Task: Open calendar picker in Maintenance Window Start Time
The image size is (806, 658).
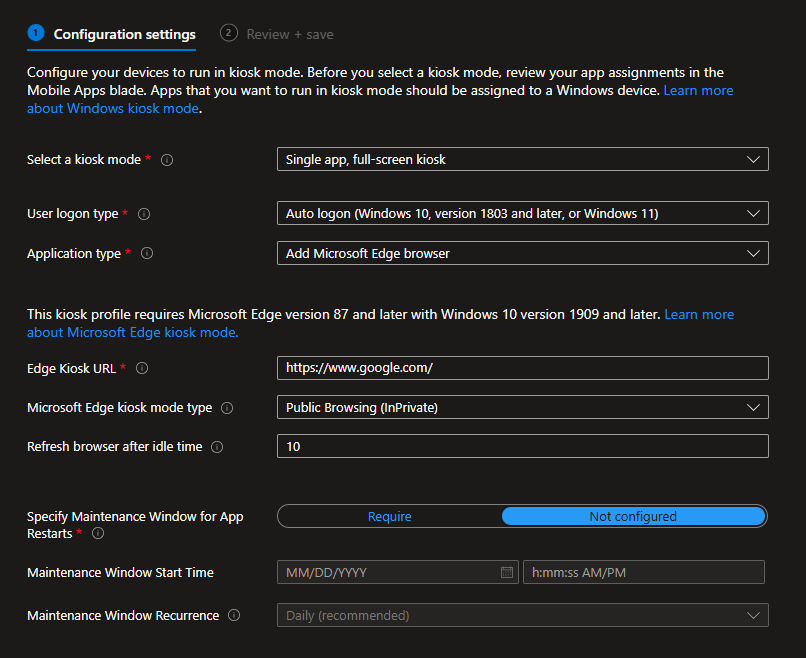Action: tap(507, 572)
